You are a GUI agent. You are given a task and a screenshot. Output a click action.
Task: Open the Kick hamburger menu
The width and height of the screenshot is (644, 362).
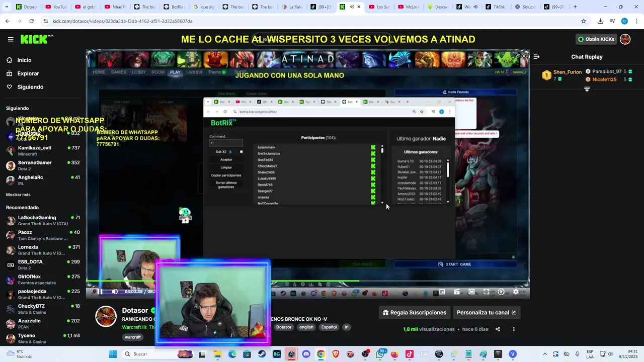pyautogui.click(x=11, y=39)
